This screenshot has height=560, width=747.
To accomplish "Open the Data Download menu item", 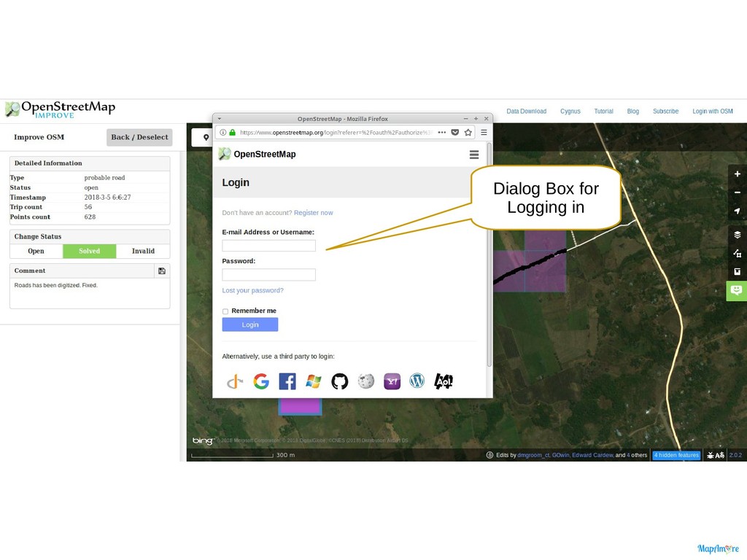I will pyautogui.click(x=527, y=111).
